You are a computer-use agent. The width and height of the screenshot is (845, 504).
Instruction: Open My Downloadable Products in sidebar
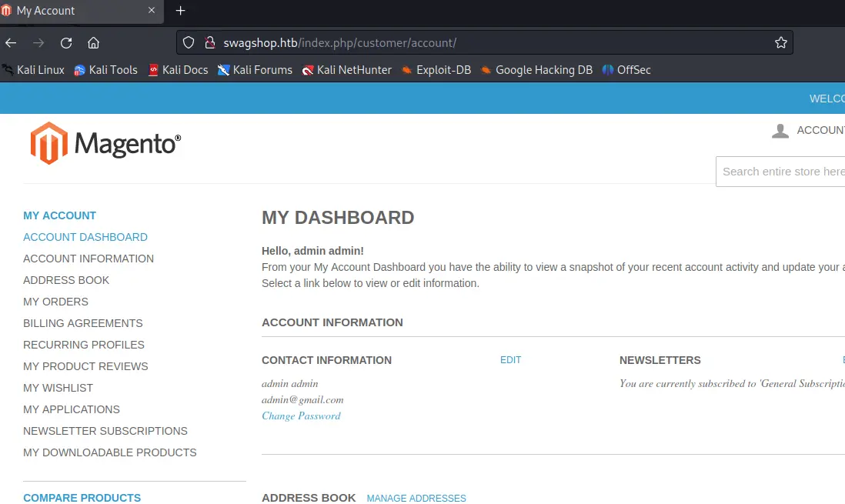pos(110,452)
